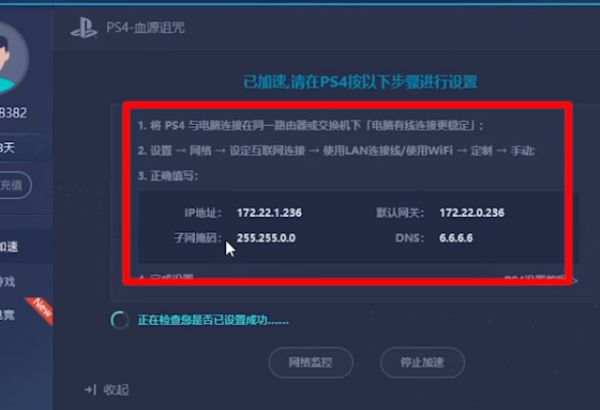Click the red New badge ribbon

40,310
